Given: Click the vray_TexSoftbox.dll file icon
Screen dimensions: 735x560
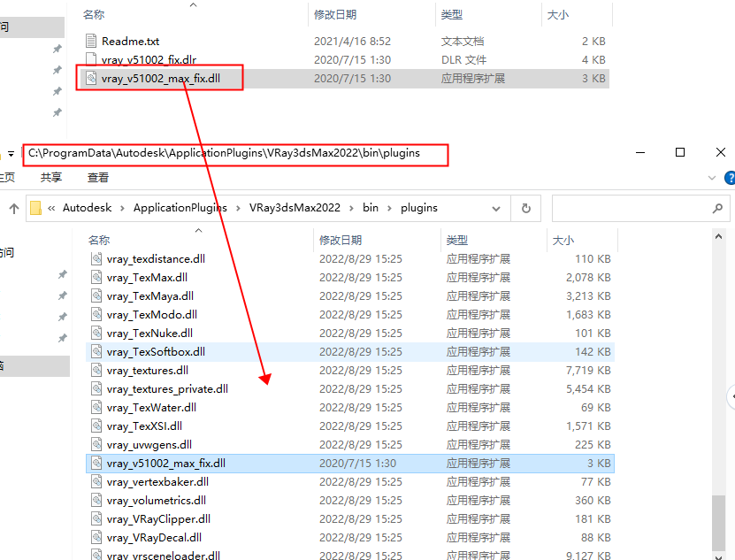Looking at the screenshot, I should click(96, 352).
